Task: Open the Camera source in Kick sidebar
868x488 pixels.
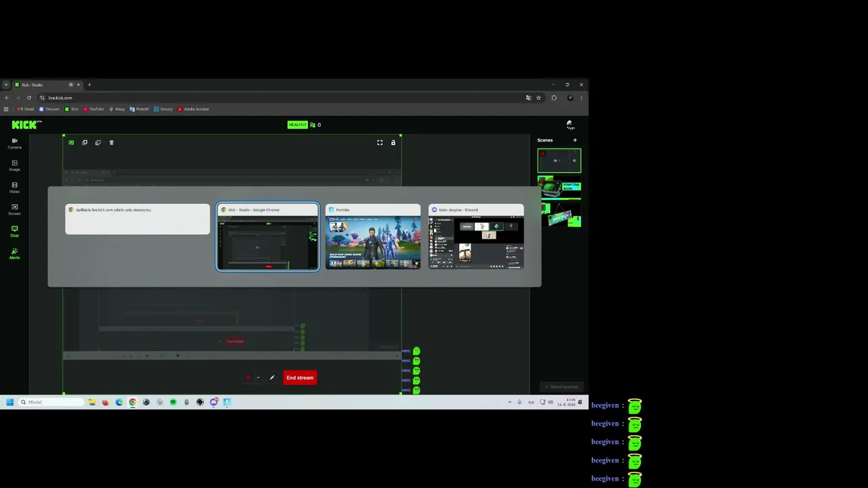Action: pos(14,143)
